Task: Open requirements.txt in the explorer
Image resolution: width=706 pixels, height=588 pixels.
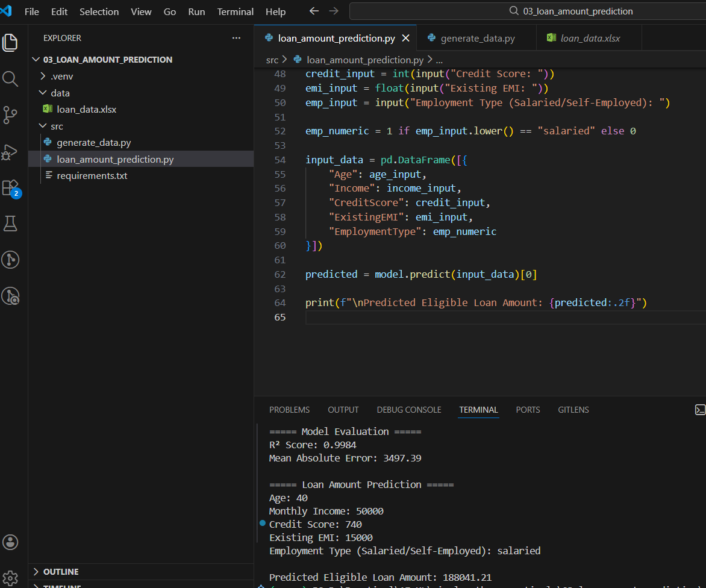Action: pyautogui.click(x=92, y=176)
